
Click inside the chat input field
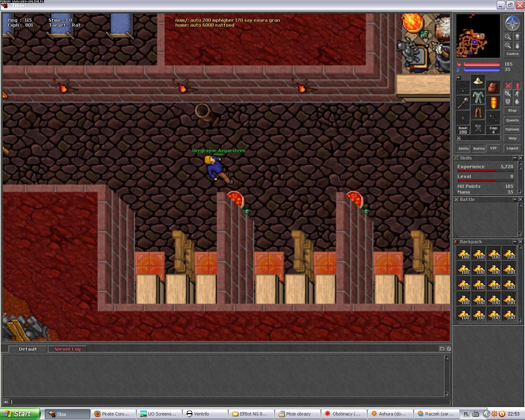pyautogui.click(x=230, y=402)
